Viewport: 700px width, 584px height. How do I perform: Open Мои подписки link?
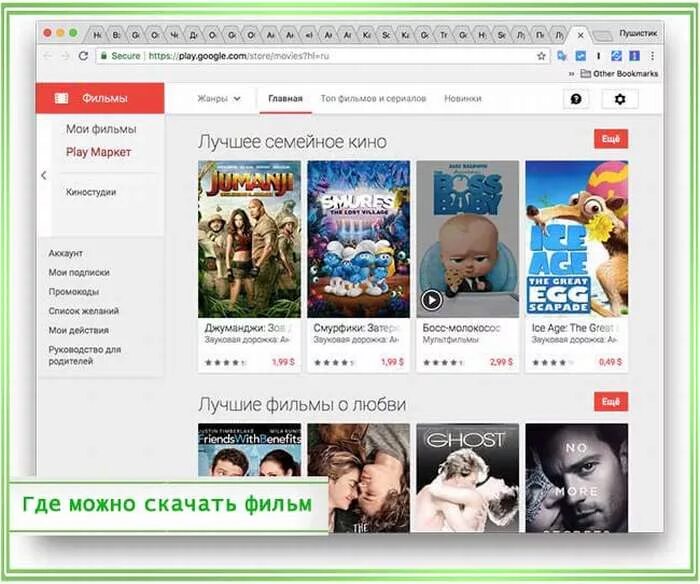[x=79, y=272]
